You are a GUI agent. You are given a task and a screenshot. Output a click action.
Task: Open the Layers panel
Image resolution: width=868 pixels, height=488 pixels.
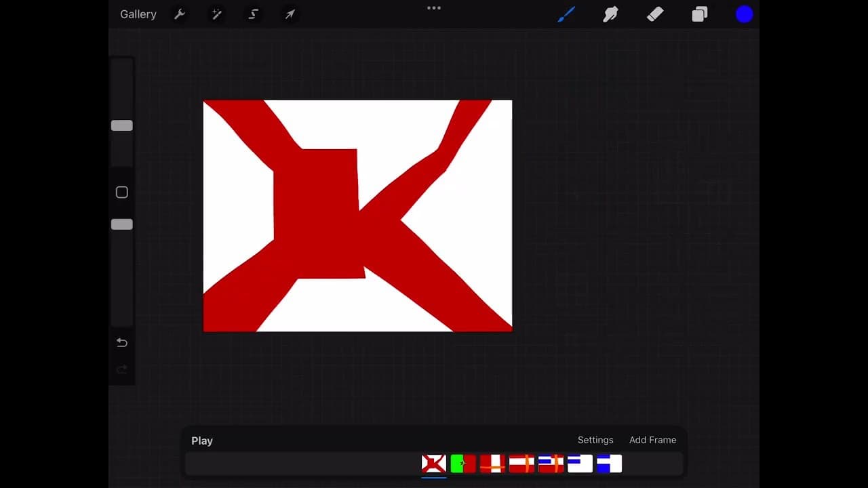click(699, 14)
